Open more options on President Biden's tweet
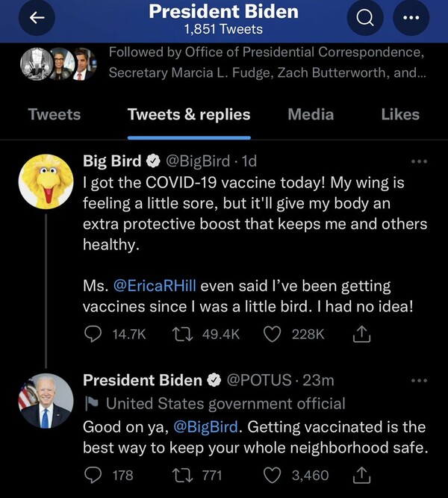 coord(420,380)
